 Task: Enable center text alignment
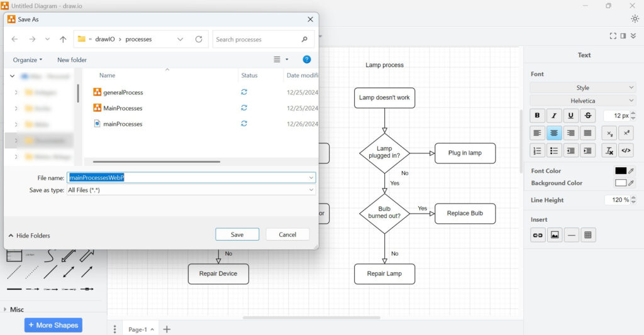(x=554, y=133)
